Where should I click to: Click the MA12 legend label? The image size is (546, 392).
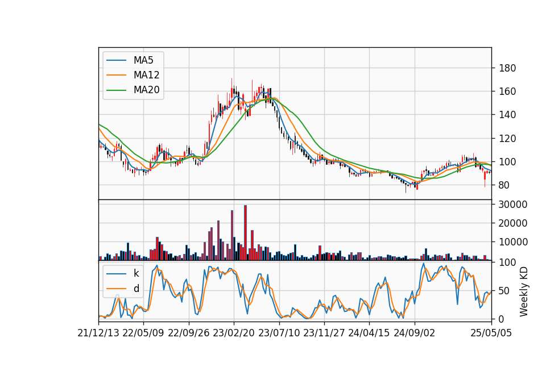tap(146, 75)
